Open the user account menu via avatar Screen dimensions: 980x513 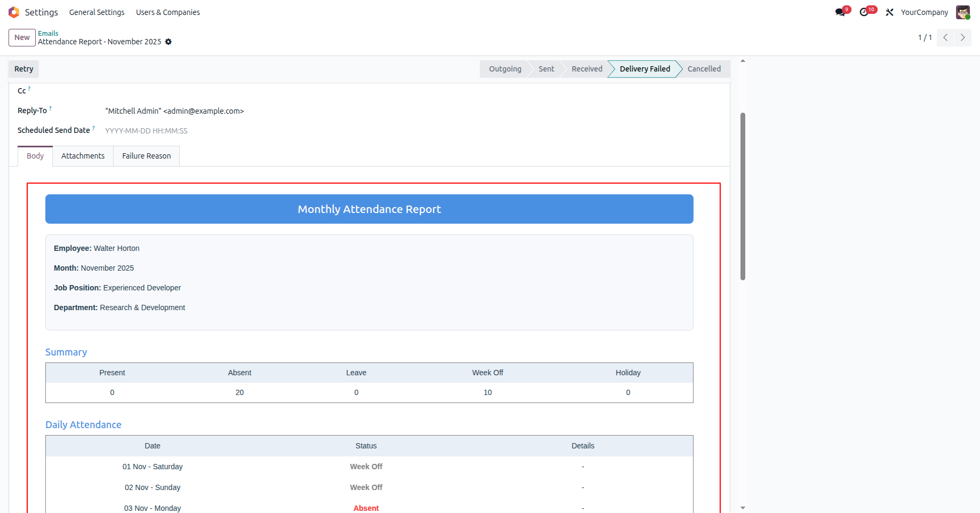(963, 12)
